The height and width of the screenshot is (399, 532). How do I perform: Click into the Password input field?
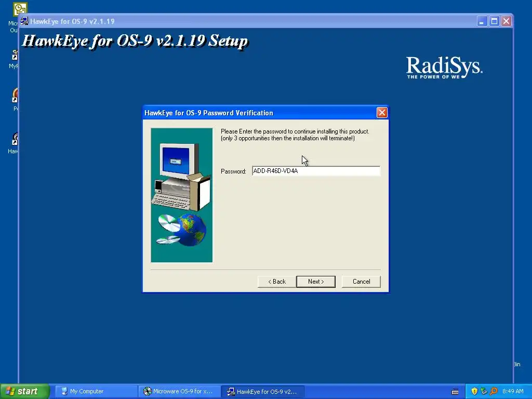[316, 171]
